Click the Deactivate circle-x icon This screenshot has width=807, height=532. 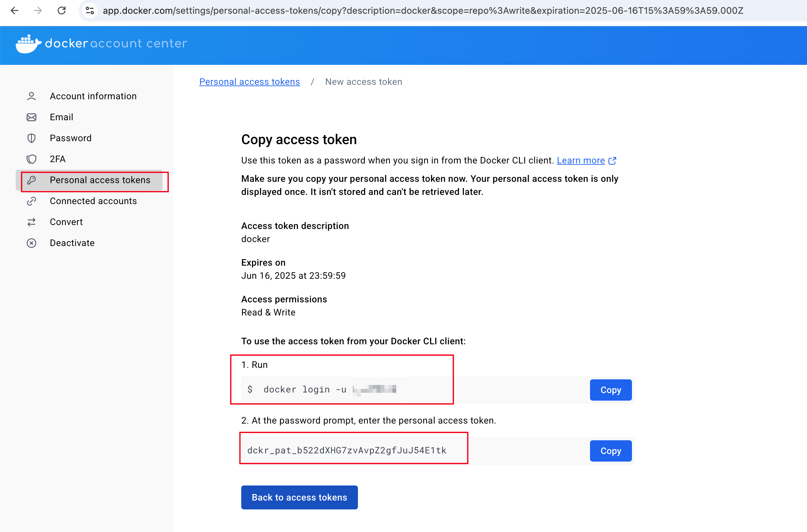point(31,243)
